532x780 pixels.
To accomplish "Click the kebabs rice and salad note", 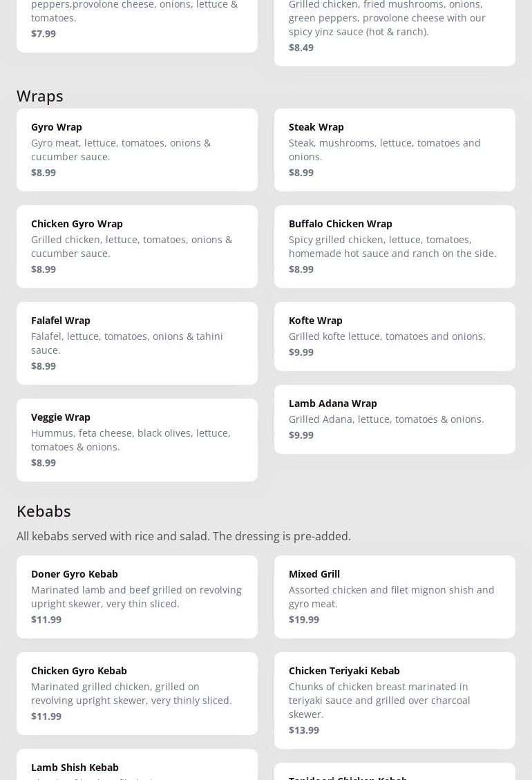I will tap(184, 536).
